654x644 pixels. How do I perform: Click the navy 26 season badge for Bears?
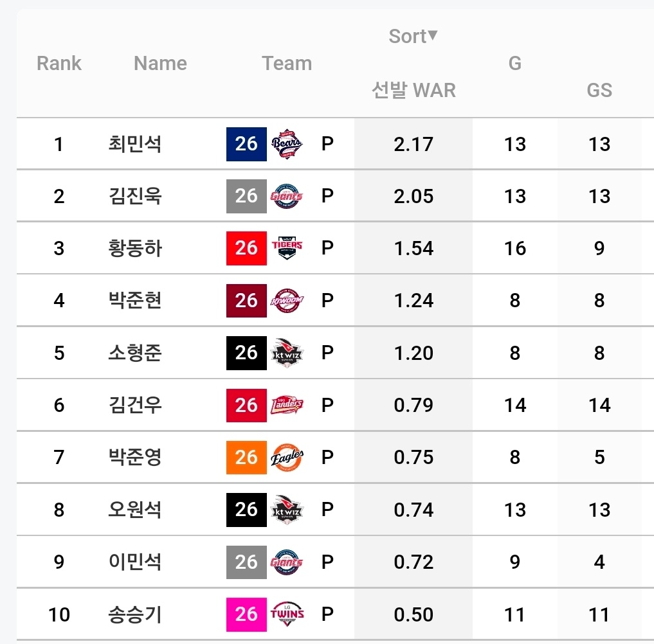click(x=246, y=144)
